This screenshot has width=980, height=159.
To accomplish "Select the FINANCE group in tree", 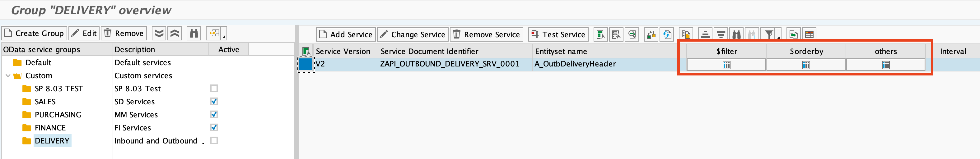I will (50, 128).
